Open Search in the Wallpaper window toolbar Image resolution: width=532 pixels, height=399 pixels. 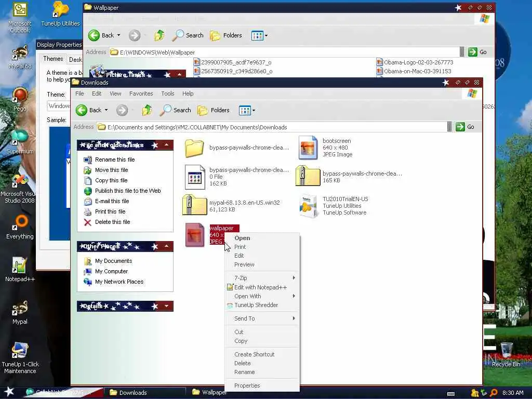188,35
